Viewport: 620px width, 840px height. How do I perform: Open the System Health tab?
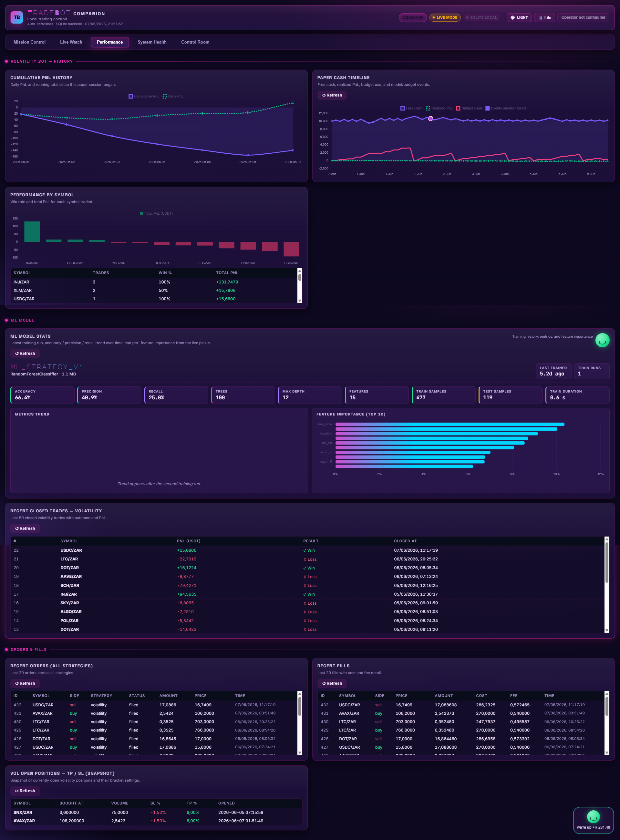tap(152, 42)
